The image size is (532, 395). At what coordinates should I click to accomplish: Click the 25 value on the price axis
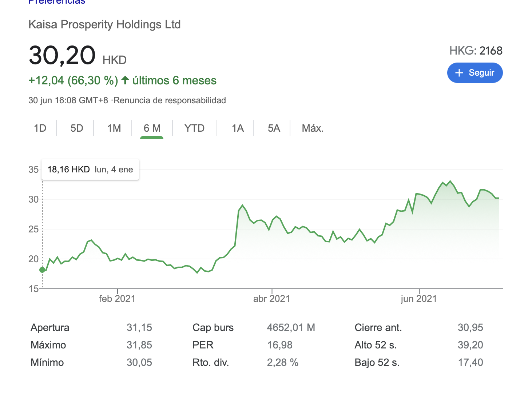click(x=33, y=229)
